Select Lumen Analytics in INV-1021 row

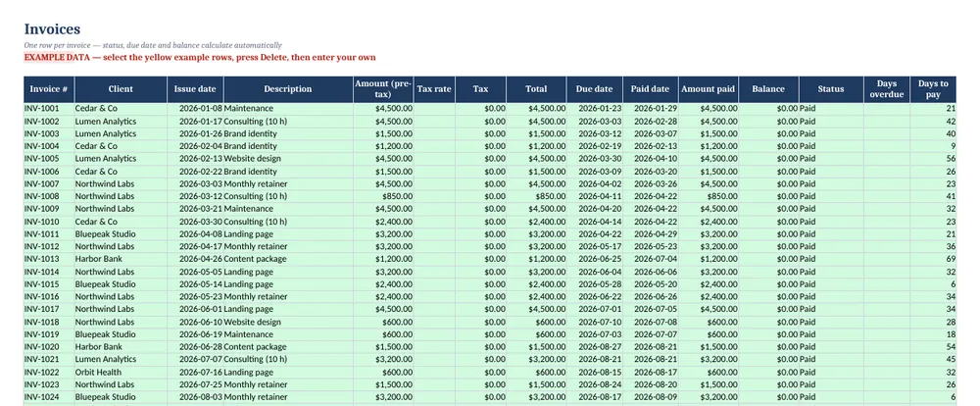tap(121, 360)
